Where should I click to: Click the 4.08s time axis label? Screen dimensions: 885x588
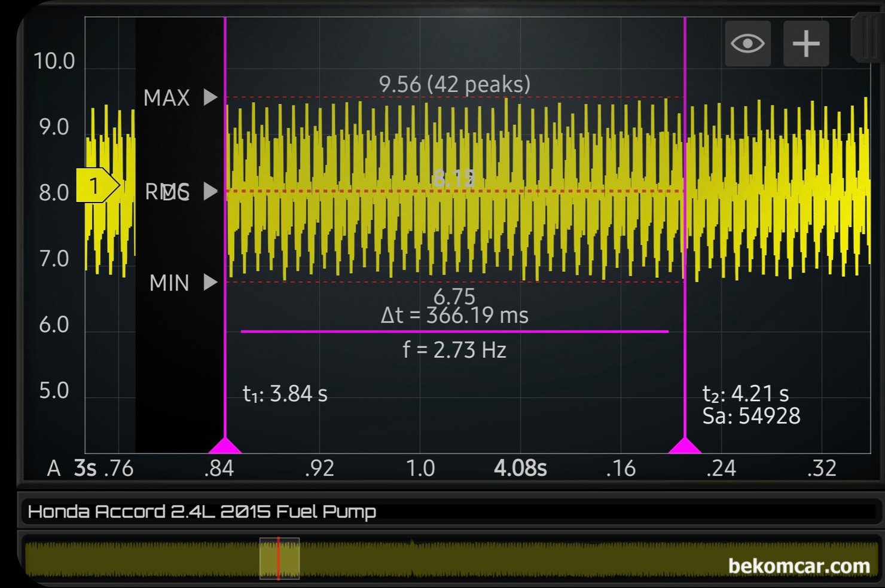pyautogui.click(x=520, y=468)
